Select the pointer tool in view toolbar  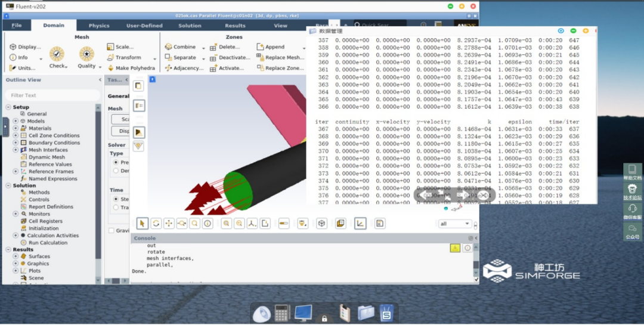pos(142,224)
